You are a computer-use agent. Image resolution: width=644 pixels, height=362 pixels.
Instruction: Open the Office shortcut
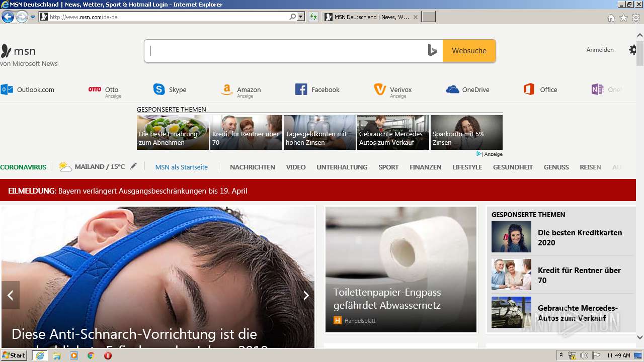click(540, 89)
